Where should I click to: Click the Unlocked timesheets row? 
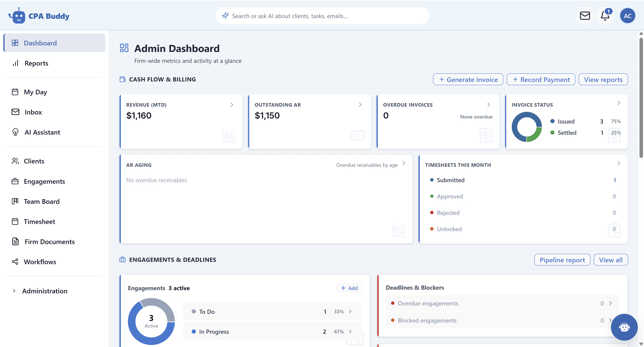coord(523,229)
